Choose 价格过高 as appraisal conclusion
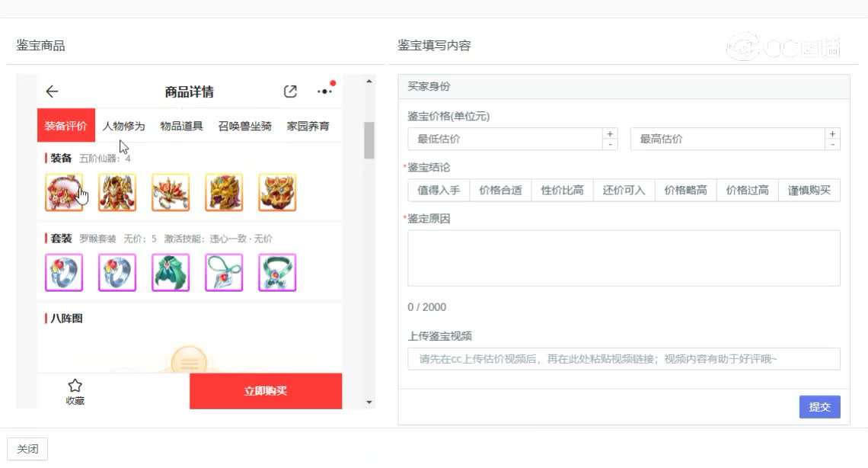The width and height of the screenshot is (868, 468). (x=748, y=191)
